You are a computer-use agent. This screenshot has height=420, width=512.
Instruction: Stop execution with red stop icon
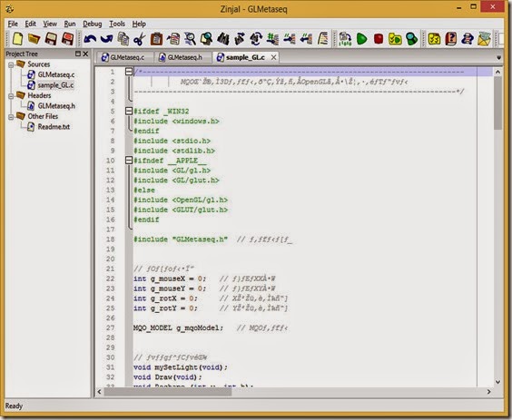[x=379, y=39]
